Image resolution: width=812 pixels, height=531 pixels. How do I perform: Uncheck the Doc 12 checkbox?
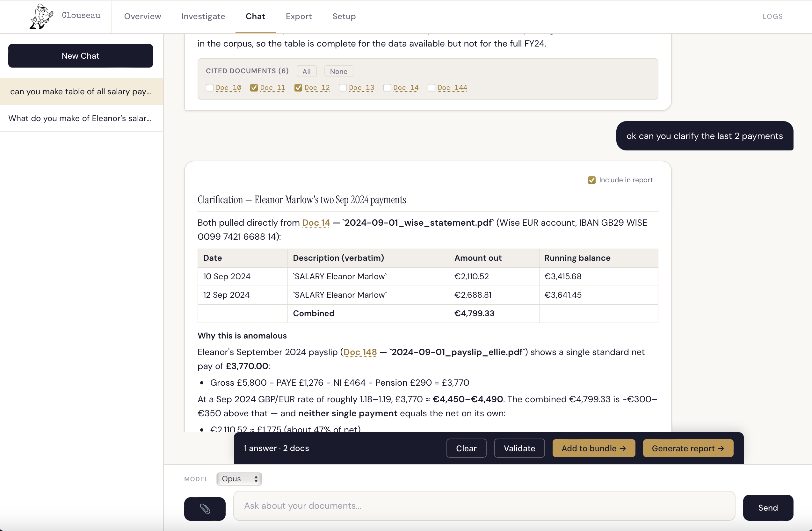coord(298,88)
